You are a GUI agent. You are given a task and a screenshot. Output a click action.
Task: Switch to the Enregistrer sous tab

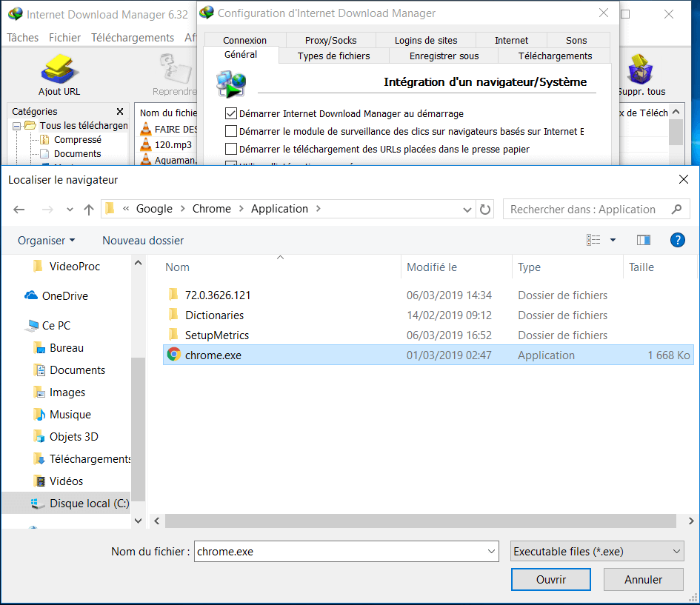tap(444, 56)
